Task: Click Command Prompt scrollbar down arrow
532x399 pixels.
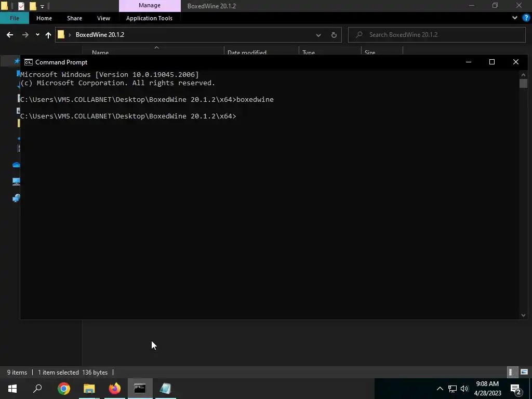Action: click(523, 315)
